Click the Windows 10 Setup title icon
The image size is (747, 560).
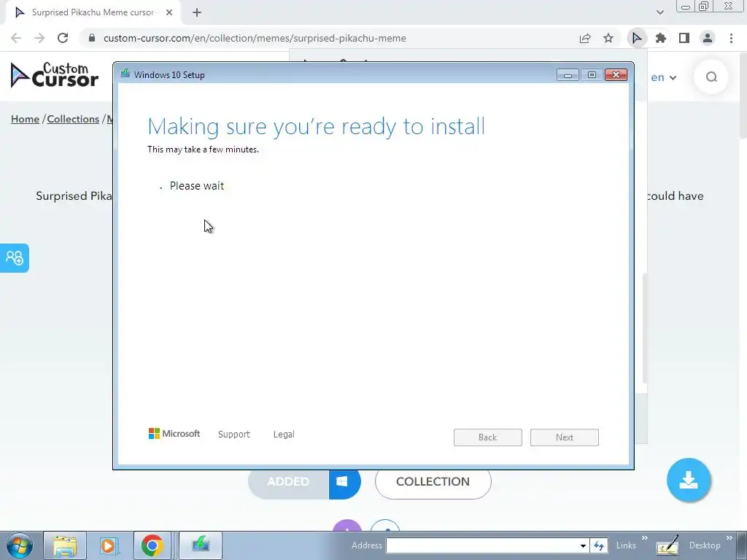pos(125,74)
